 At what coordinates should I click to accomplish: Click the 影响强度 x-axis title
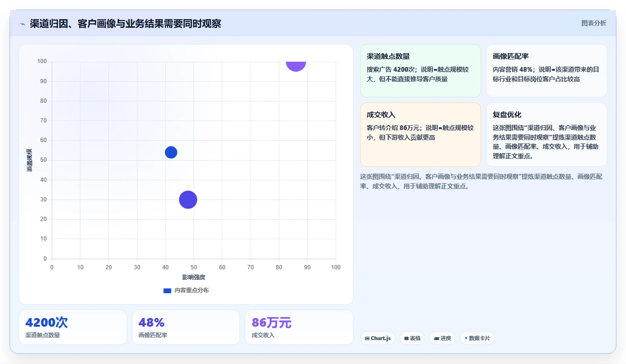click(x=194, y=277)
